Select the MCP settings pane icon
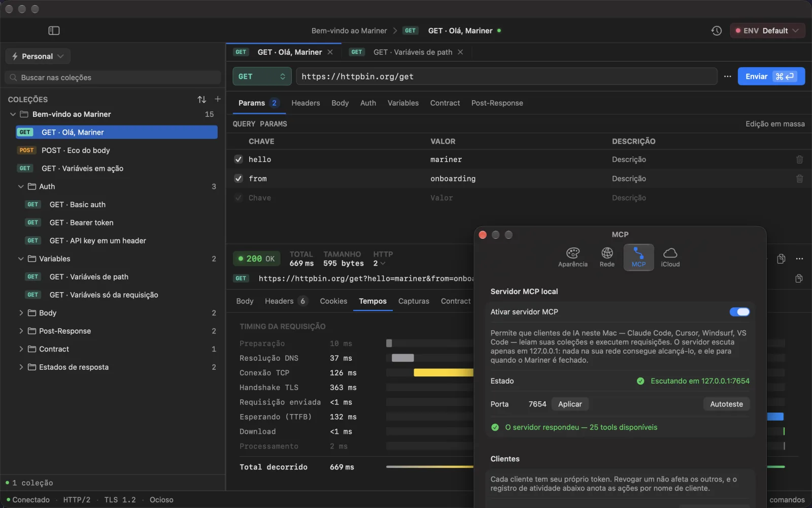The height and width of the screenshot is (508, 812). [x=638, y=257]
